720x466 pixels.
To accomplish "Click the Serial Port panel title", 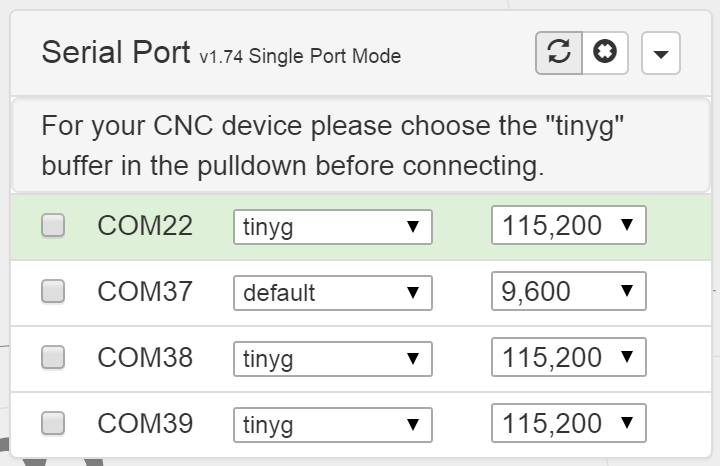I will point(115,53).
